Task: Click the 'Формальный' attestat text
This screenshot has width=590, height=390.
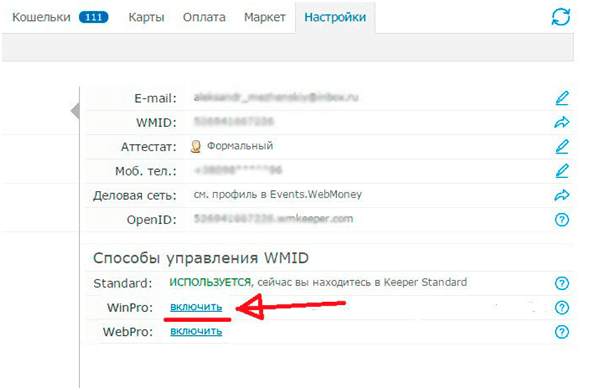Action: [240, 146]
